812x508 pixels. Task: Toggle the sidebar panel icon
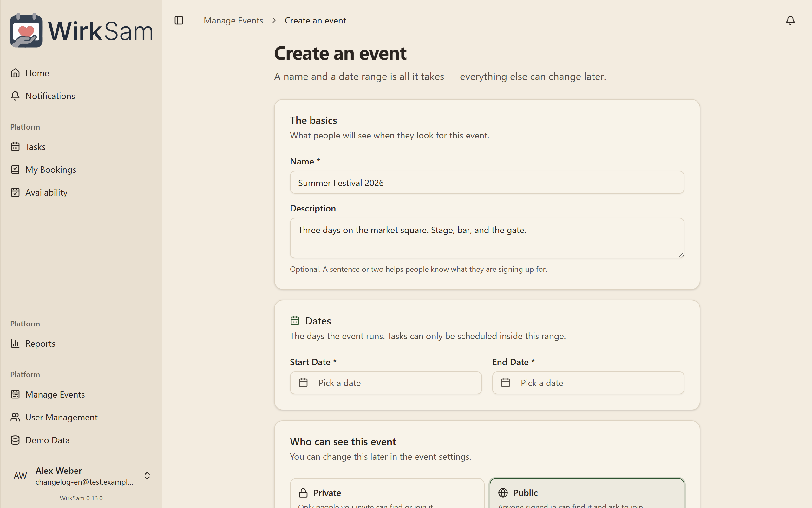(179, 21)
